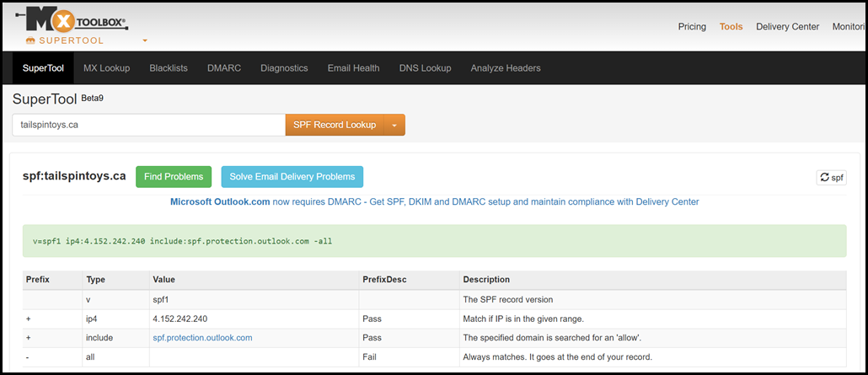Select the Blacklists tab
Viewport: 868px width, 375px height.
coord(169,68)
